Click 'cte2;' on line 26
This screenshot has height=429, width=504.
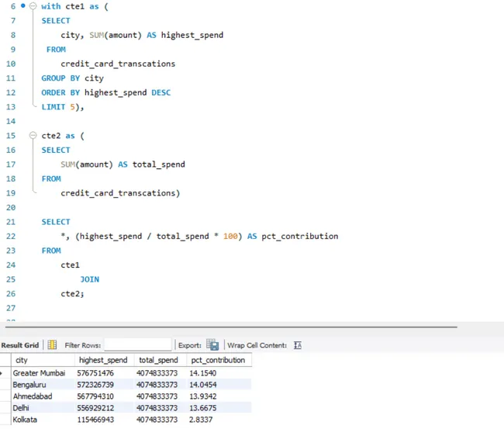pos(72,293)
